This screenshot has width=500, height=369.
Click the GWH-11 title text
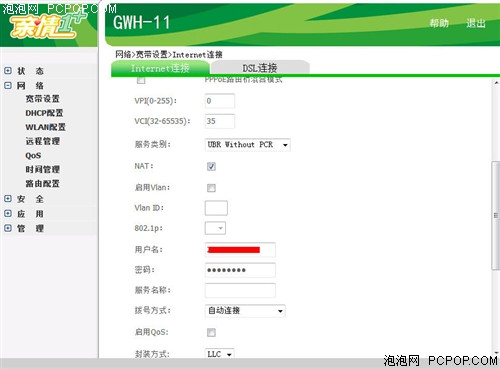pyautogui.click(x=142, y=23)
